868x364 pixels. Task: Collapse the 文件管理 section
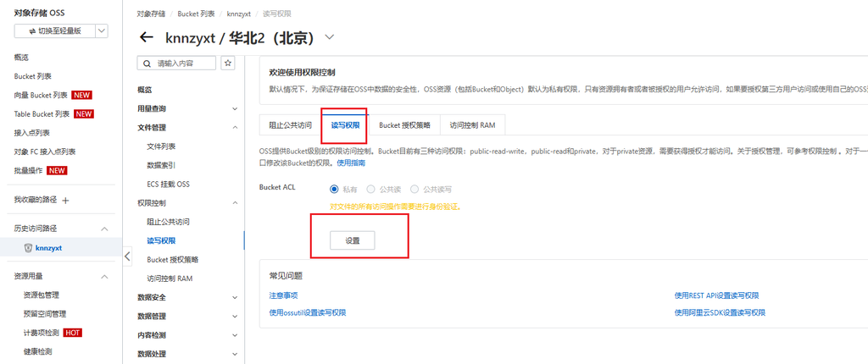coord(235,128)
